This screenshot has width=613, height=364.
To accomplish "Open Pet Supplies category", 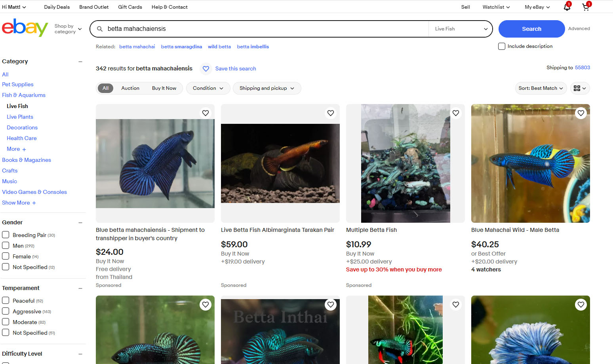I will 18,85.
